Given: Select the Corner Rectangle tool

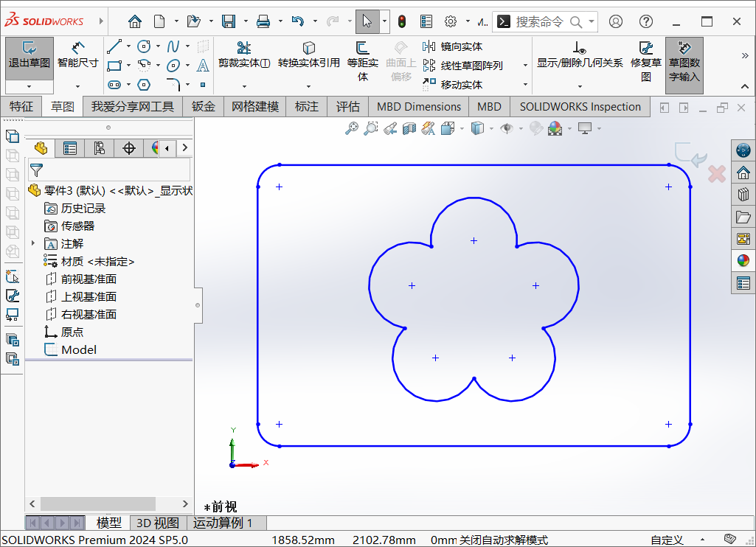Looking at the screenshot, I should click(114, 66).
